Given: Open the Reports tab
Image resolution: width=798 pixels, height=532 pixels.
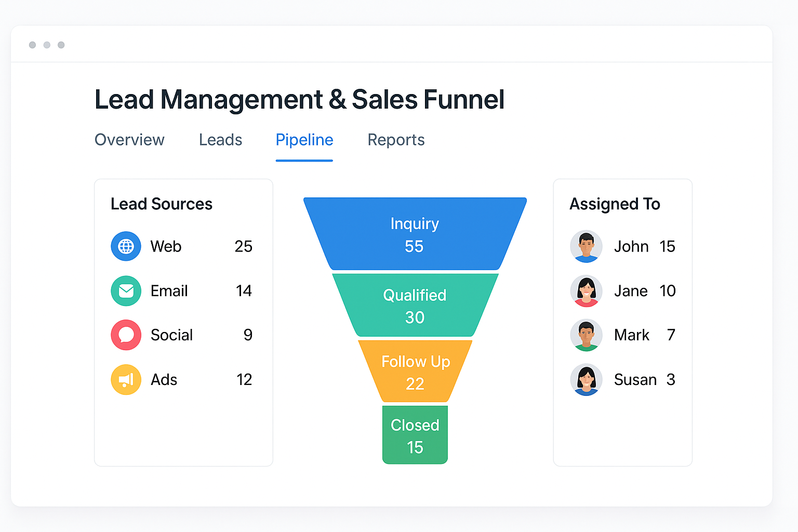Looking at the screenshot, I should (x=396, y=140).
